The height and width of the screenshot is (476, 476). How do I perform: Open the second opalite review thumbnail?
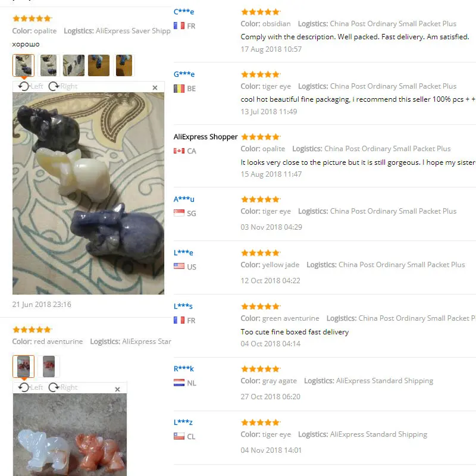pyautogui.click(x=48, y=65)
